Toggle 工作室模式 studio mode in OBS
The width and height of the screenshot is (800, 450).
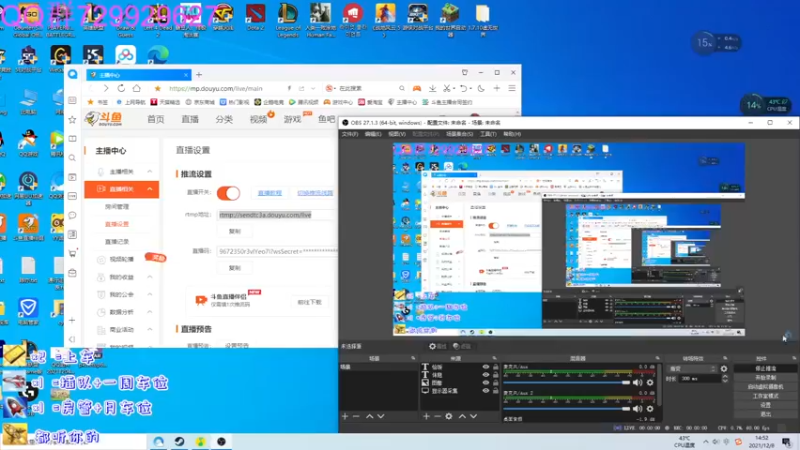(x=765, y=396)
